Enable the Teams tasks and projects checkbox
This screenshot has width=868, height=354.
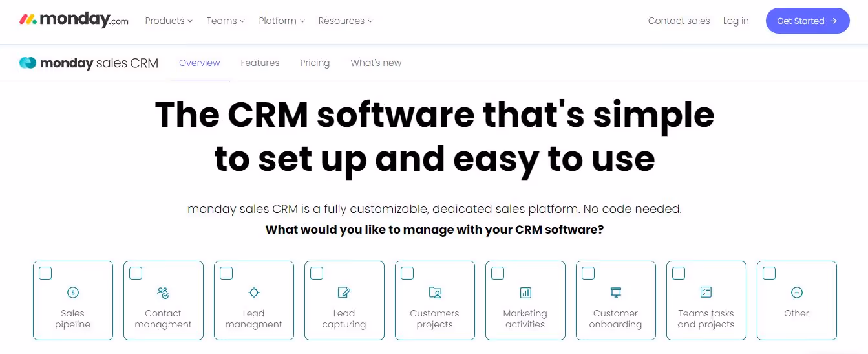[679, 273]
